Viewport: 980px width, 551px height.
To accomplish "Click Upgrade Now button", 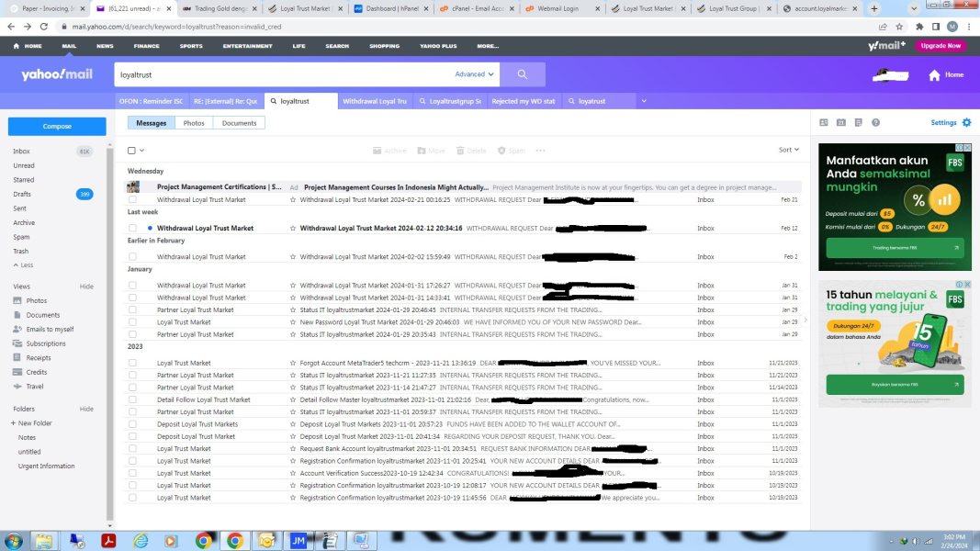I will click(941, 46).
